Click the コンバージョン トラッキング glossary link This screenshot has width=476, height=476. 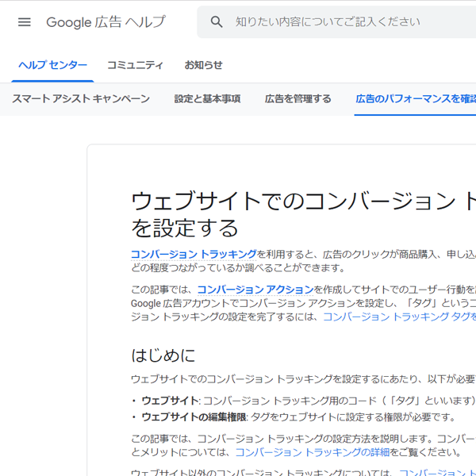[x=194, y=255]
